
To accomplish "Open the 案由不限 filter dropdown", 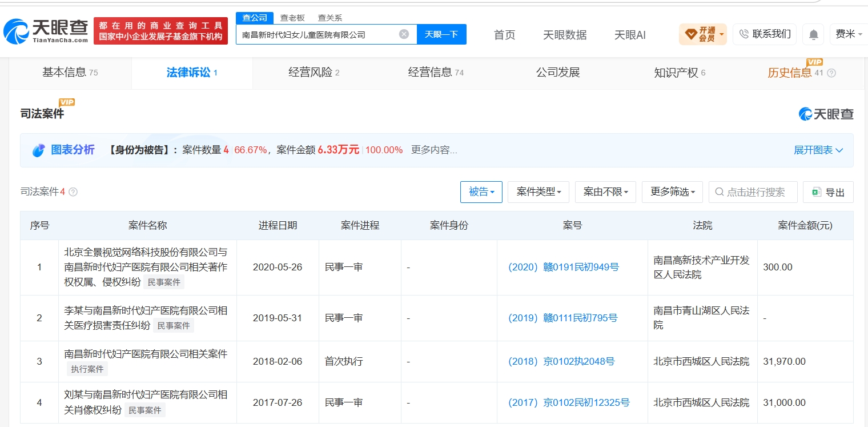I will pyautogui.click(x=605, y=192).
